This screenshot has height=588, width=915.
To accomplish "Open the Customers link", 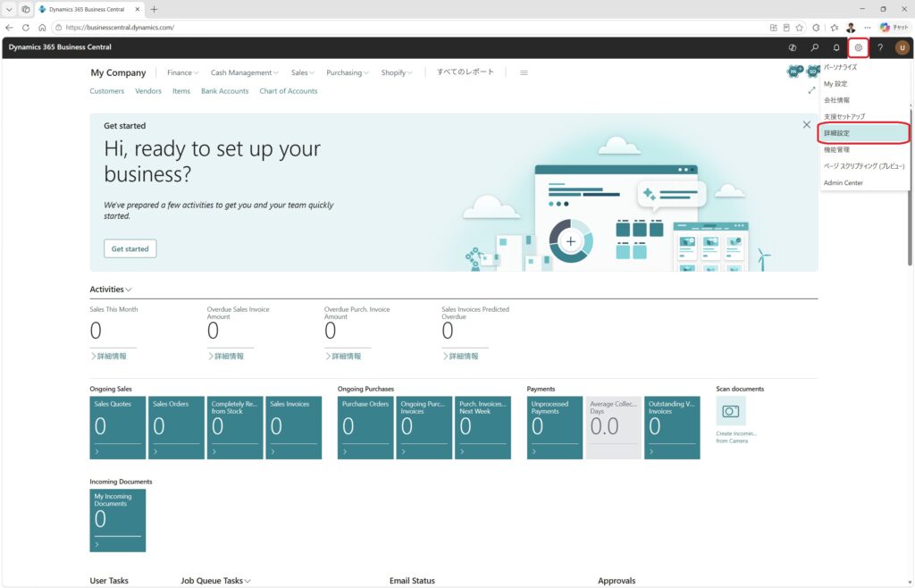I will [x=107, y=91].
